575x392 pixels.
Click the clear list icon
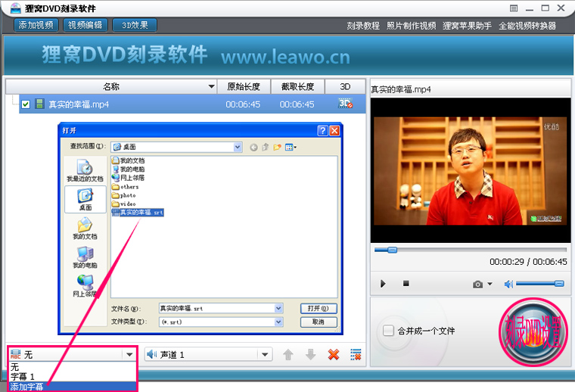[x=356, y=355]
